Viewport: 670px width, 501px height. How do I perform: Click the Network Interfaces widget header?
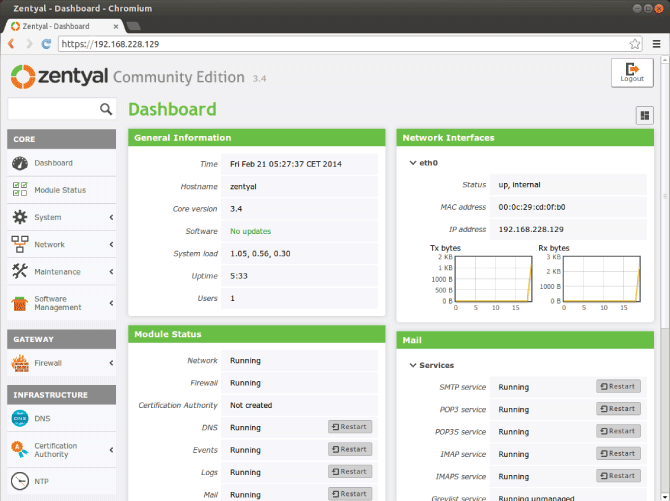pos(525,138)
